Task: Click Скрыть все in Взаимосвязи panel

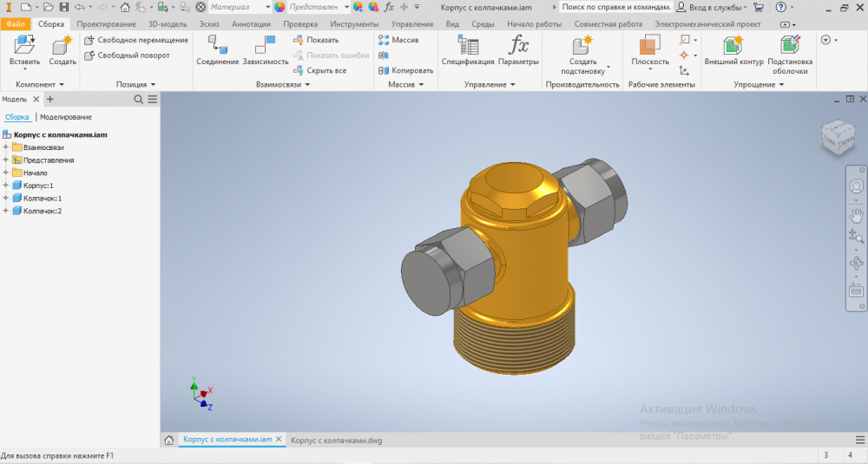Action: [x=325, y=70]
